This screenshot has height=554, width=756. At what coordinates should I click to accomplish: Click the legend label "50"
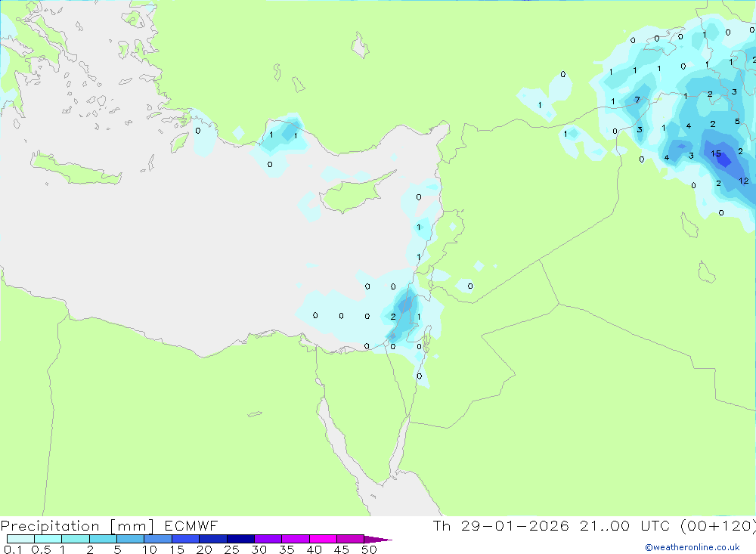tap(369, 549)
